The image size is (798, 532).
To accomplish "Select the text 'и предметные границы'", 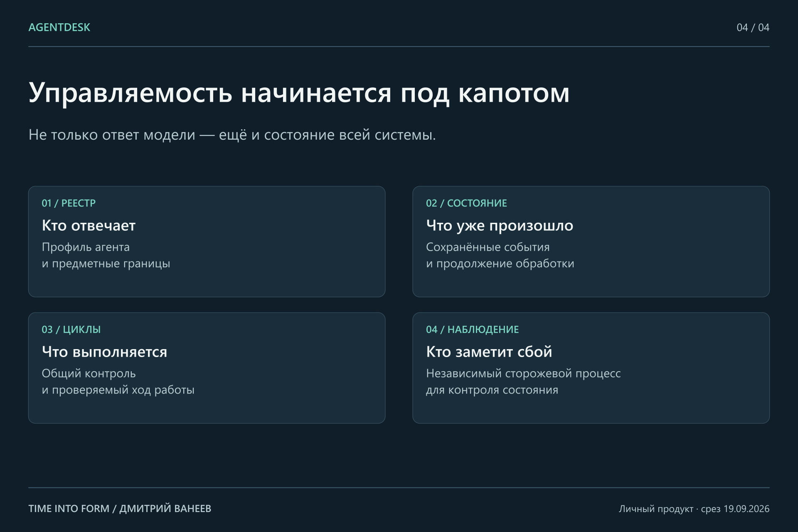I will pos(106,264).
